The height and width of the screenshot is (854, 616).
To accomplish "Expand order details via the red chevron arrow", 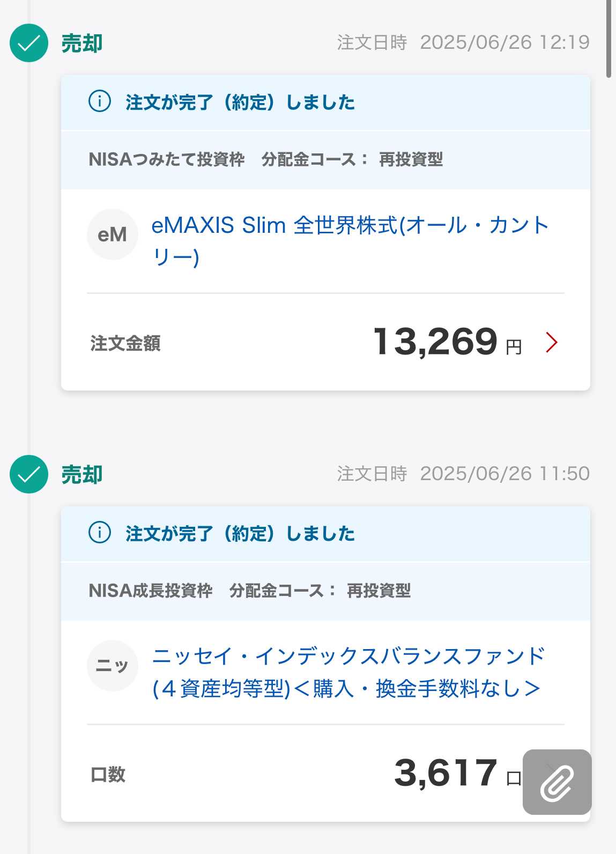I will pyautogui.click(x=552, y=342).
